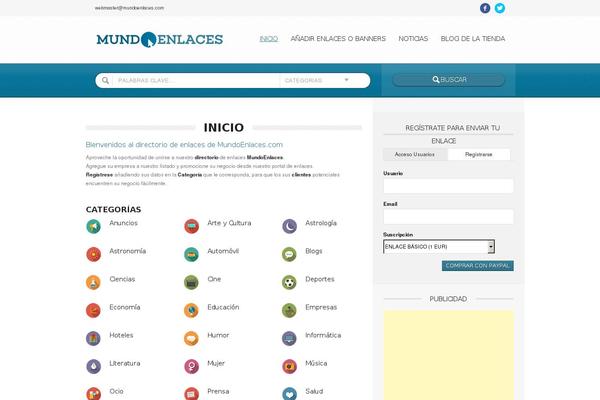Click the magnifier icon in the search field
The image size is (600, 400).
[x=105, y=80]
